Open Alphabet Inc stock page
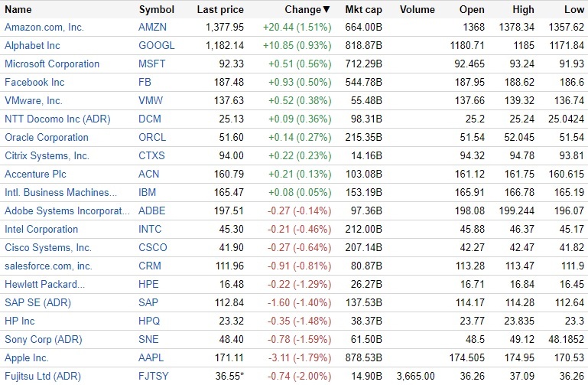The image size is (588, 385). click(32, 45)
